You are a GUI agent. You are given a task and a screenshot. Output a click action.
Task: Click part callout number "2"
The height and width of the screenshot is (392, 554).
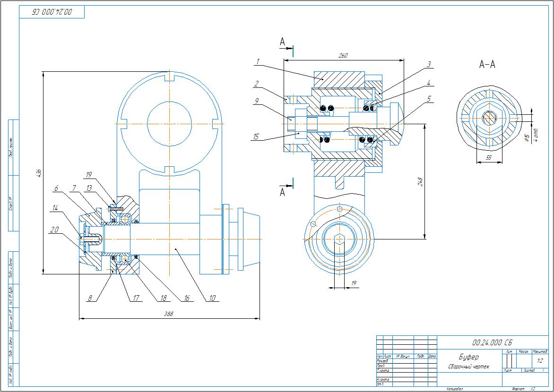[257, 84]
